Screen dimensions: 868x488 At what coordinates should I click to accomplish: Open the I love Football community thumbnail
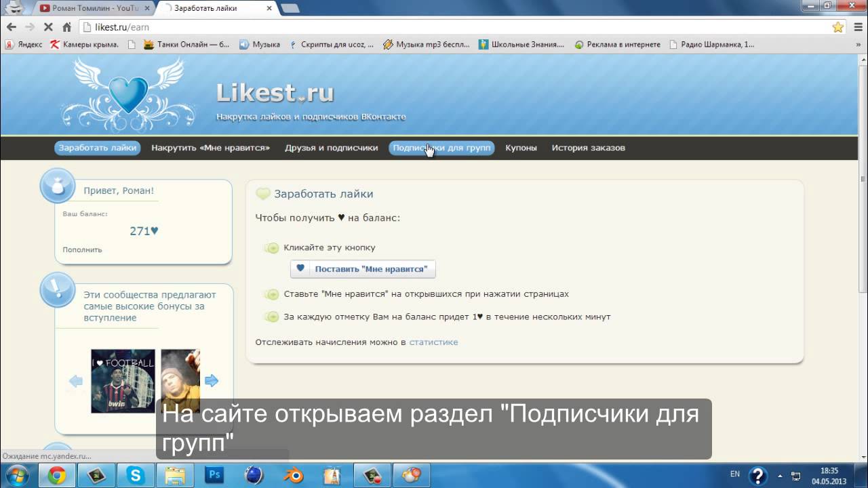point(123,381)
